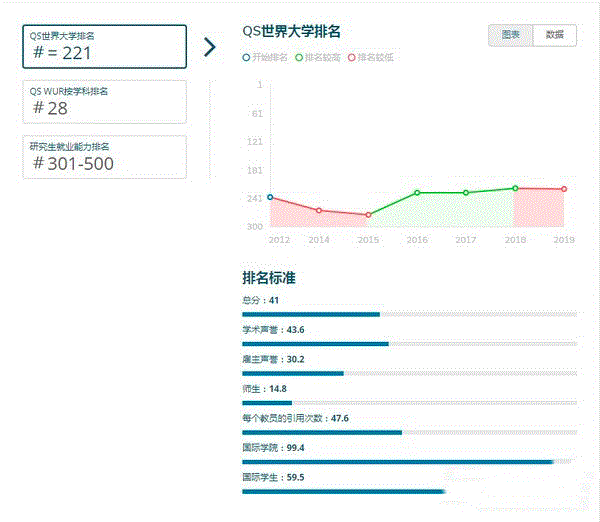Click the 国际学院 99.4 progress bar

pos(409,462)
